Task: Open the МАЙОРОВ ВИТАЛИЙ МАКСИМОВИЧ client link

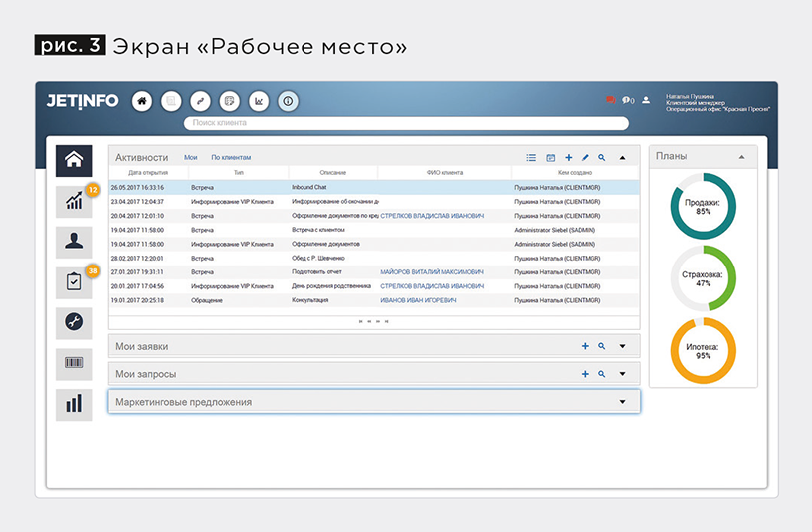Action: (x=432, y=272)
